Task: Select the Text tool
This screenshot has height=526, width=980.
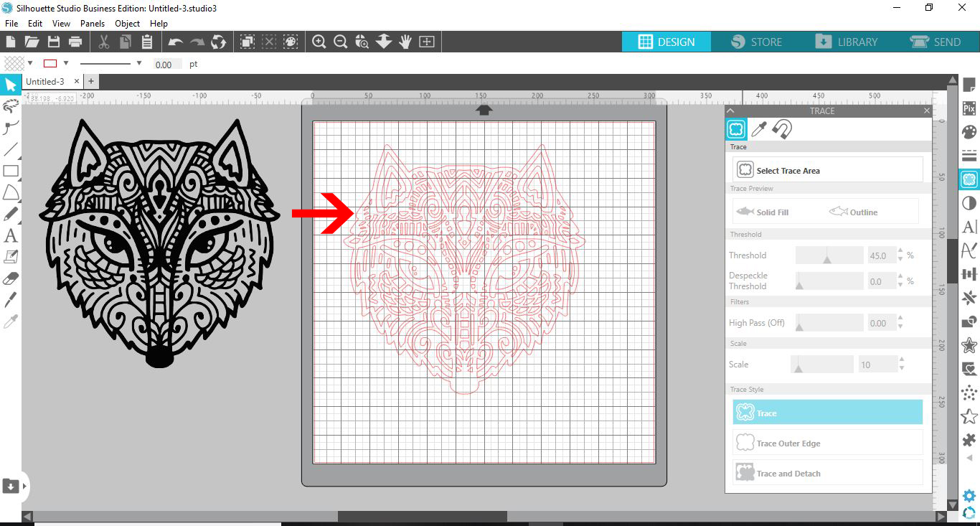Action: point(11,235)
